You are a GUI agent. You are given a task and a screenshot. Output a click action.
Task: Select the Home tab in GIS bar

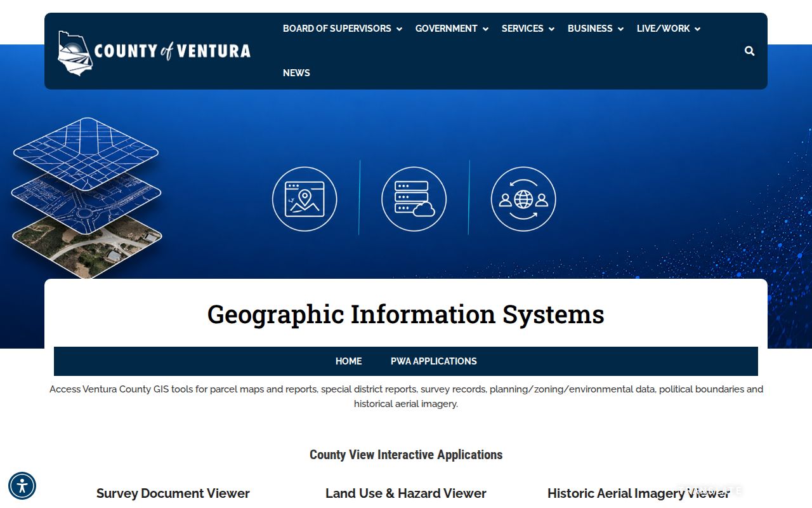348,361
